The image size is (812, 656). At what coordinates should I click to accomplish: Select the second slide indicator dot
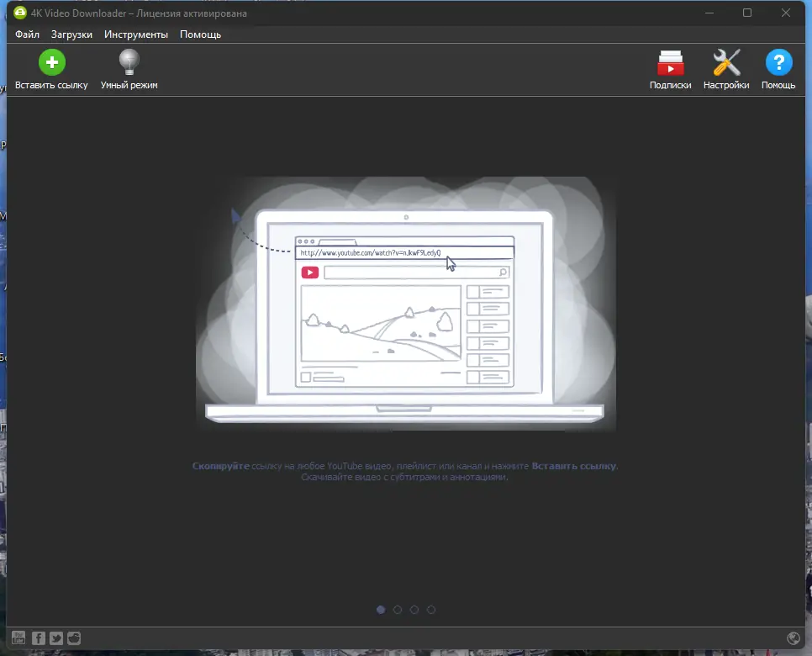pyautogui.click(x=398, y=610)
